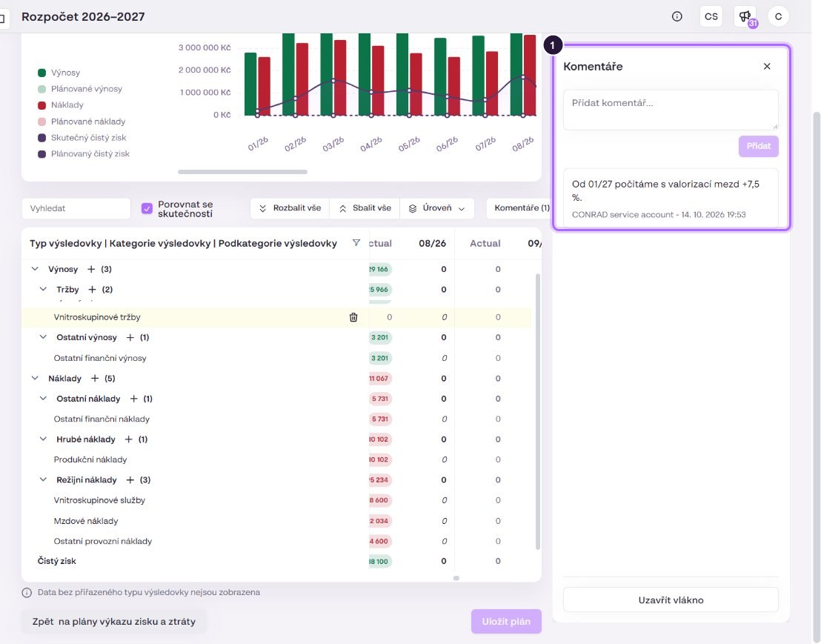The image size is (821, 644).
Task: Focus the Vyhledat search field
Action: tap(76, 208)
